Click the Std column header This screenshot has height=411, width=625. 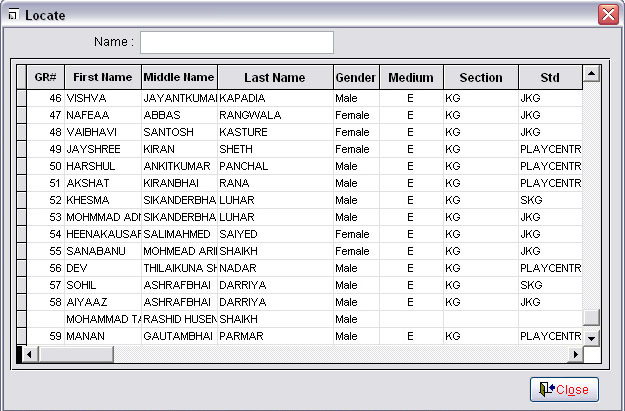[549, 78]
